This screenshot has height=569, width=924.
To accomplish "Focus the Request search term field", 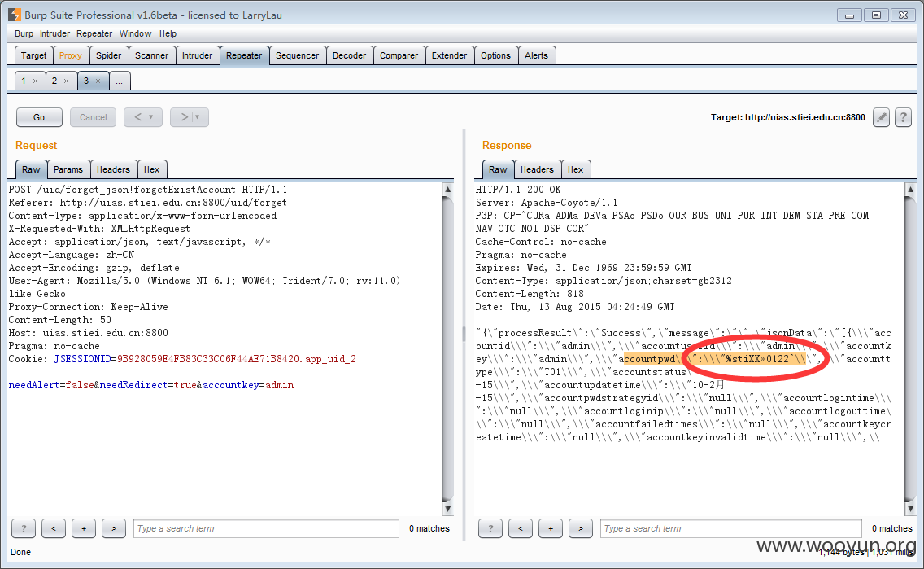I will click(266, 528).
